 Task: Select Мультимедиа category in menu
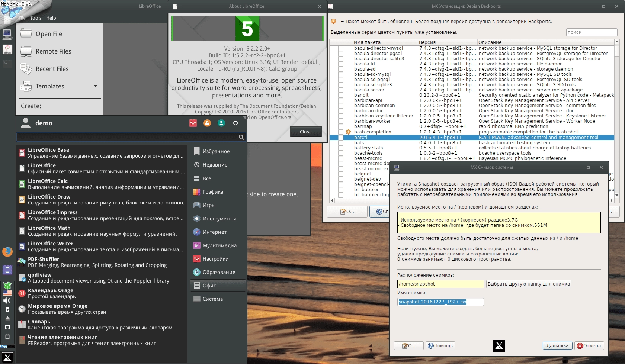[218, 245]
